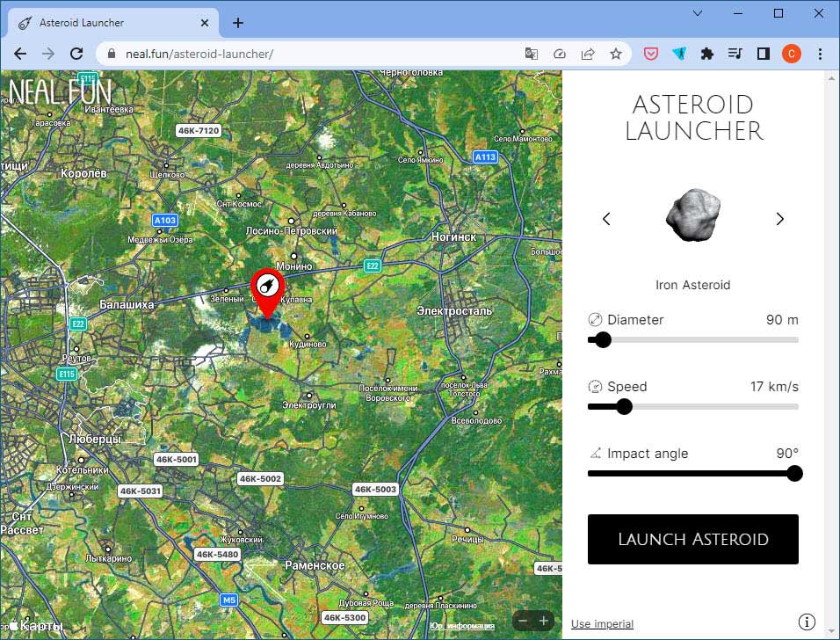
Task: Open the browser extensions puzzle icon
Action: 707,54
